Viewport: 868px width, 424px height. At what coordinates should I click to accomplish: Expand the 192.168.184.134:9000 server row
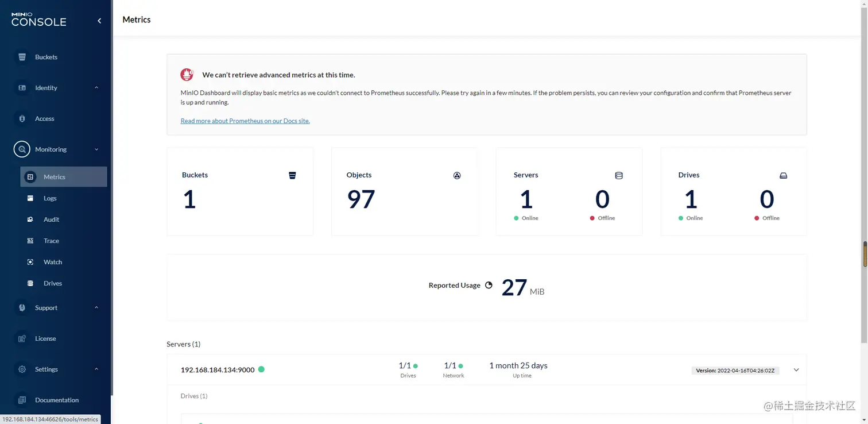coord(796,370)
